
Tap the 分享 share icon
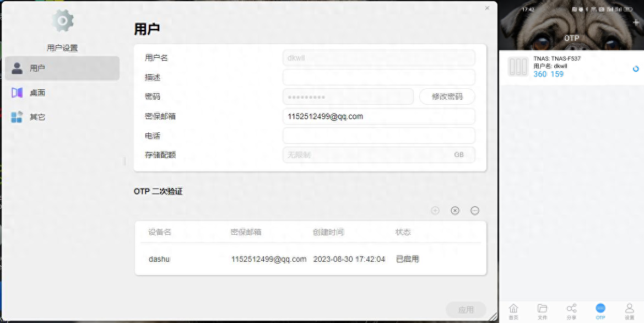571,309
